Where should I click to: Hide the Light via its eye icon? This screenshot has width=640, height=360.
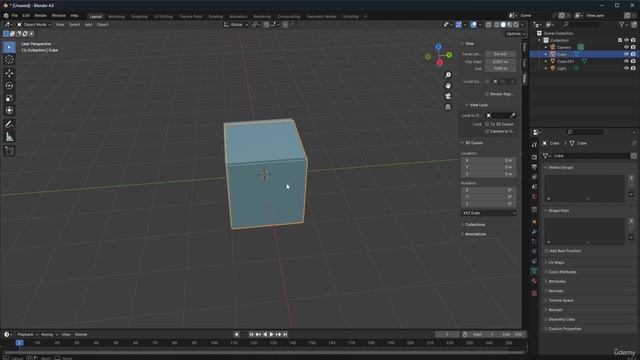tap(626, 69)
